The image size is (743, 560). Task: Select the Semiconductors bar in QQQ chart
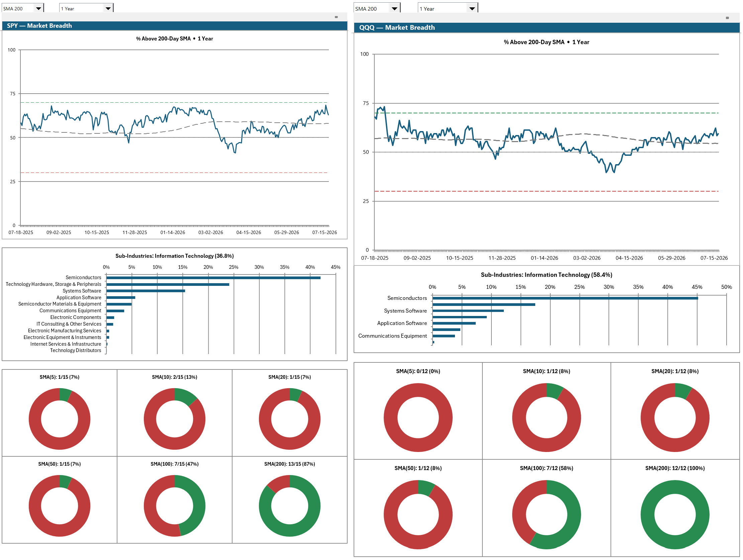pyautogui.click(x=565, y=298)
